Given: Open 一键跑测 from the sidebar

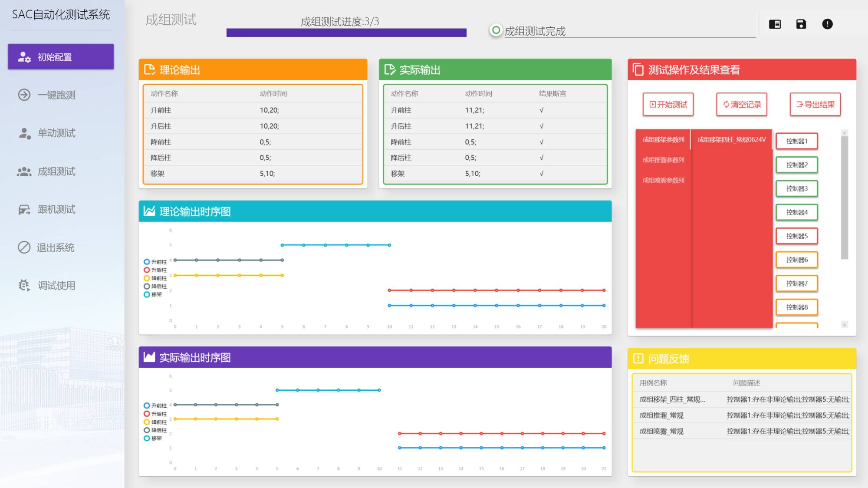Looking at the screenshot, I should [56, 95].
